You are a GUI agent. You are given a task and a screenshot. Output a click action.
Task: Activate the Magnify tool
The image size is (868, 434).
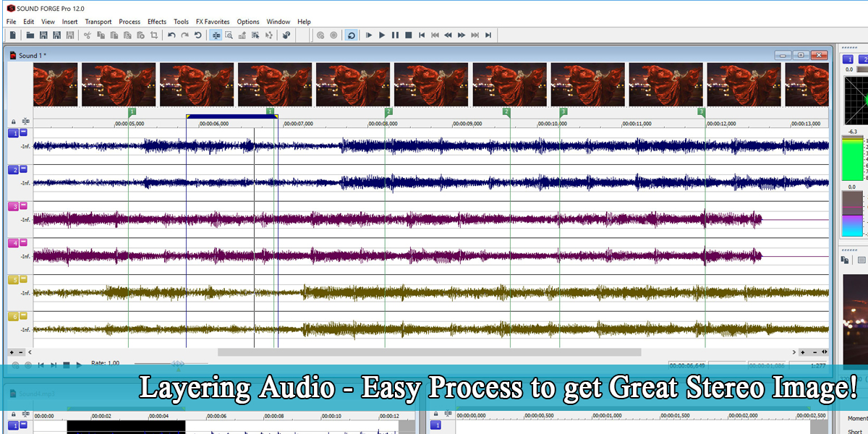pos(229,35)
